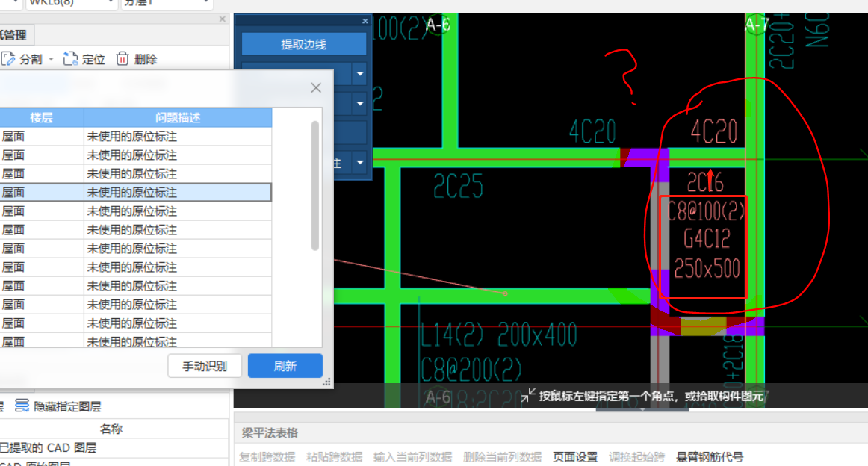Image resolution: width=868 pixels, height=466 pixels.
Task: Open 页面设置 page settings
Action: pos(575,457)
